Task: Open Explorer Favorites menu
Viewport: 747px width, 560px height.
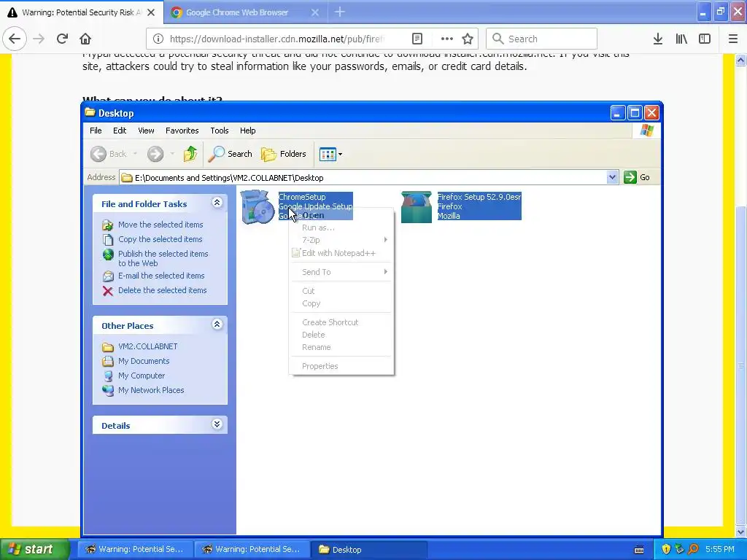Action: click(x=182, y=131)
